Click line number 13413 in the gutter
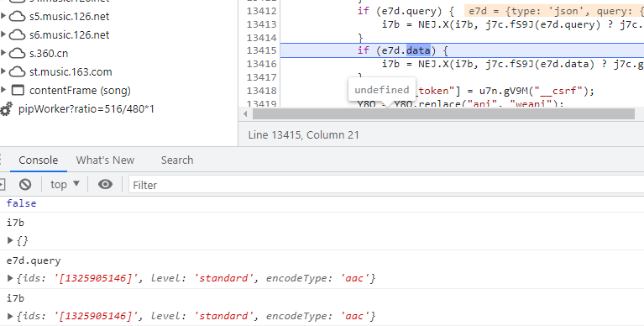The width and height of the screenshot is (644, 326). click(x=262, y=24)
